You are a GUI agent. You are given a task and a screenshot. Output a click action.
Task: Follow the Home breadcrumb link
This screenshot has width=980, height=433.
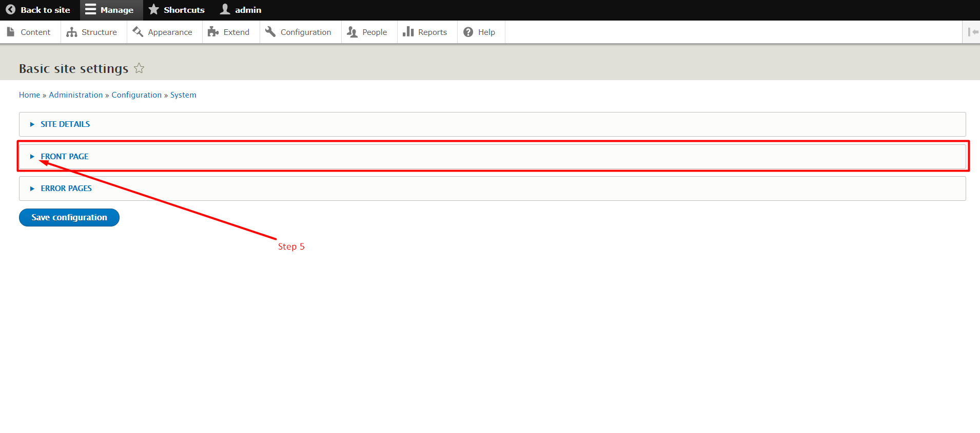[29, 95]
